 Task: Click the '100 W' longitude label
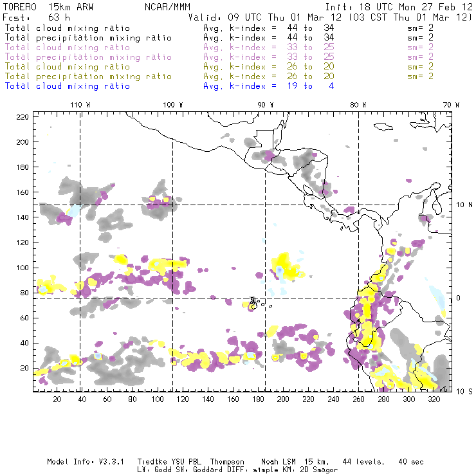tap(173, 105)
